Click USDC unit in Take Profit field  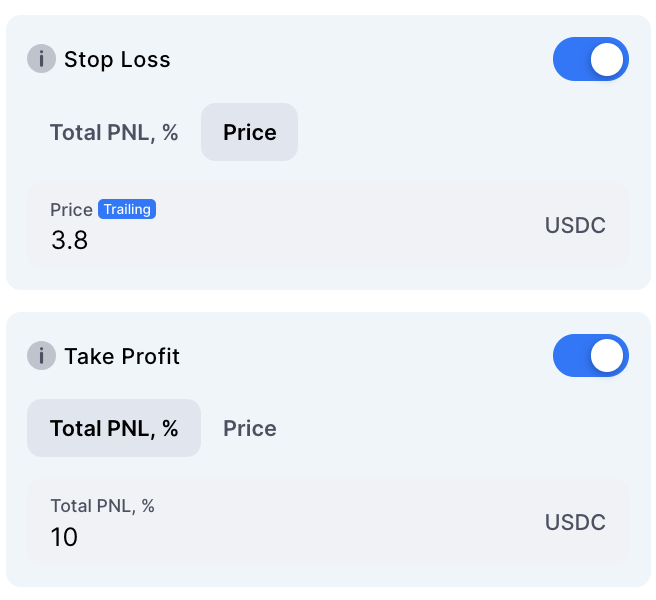click(575, 522)
